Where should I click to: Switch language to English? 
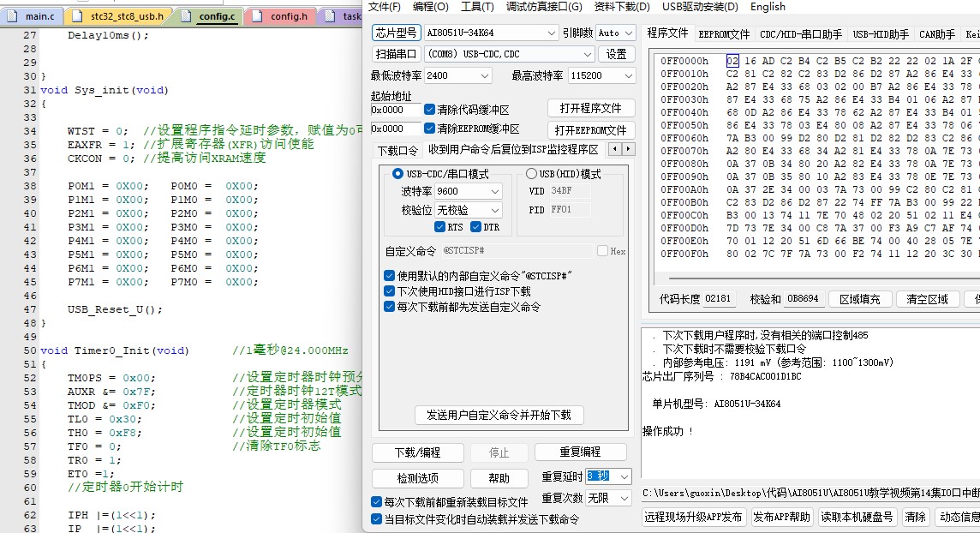pyautogui.click(x=768, y=6)
